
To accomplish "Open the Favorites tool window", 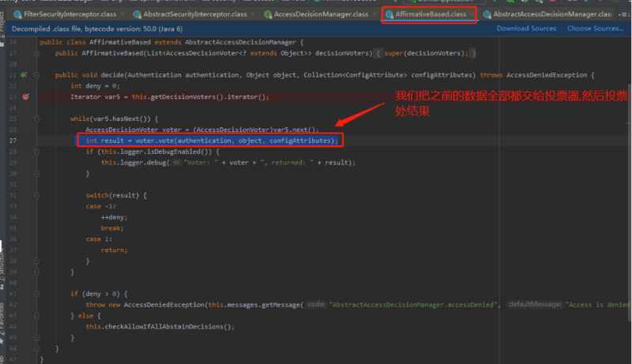I will [2, 324].
